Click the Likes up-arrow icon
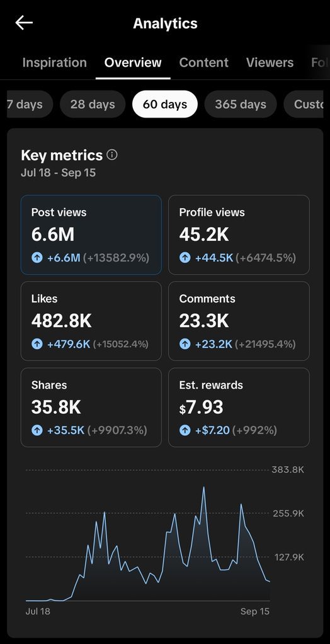The height and width of the screenshot is (644, 330). pyautogui.click(x=37, y=344)
